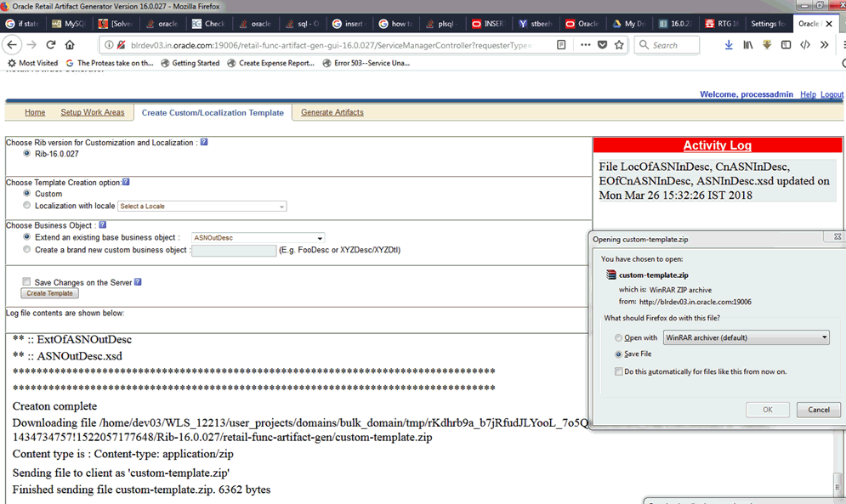Toggle reader view icon in address bar

pos(561,45)
